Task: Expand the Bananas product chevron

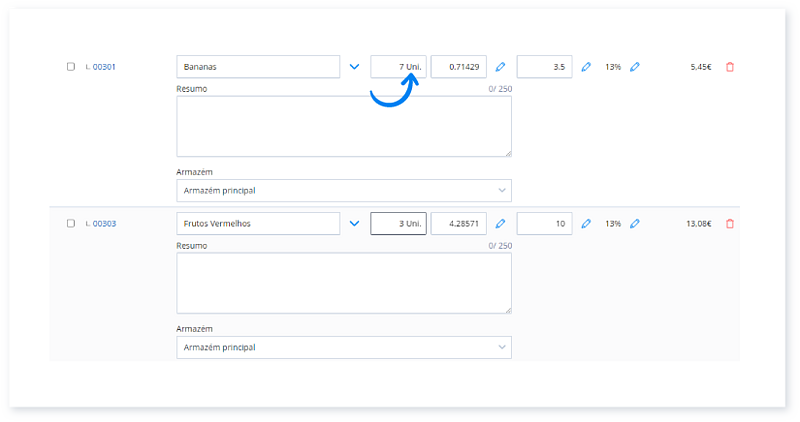Action: pos(354,67)
